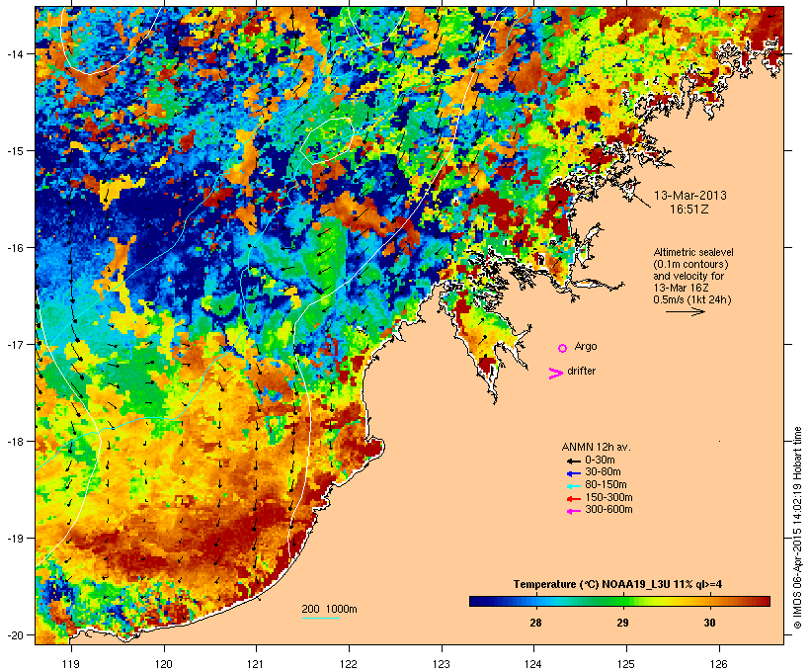The height and width of the screenshot is (672, 810).
Task: Click latitude axis label -14
Action: point(14,53)
